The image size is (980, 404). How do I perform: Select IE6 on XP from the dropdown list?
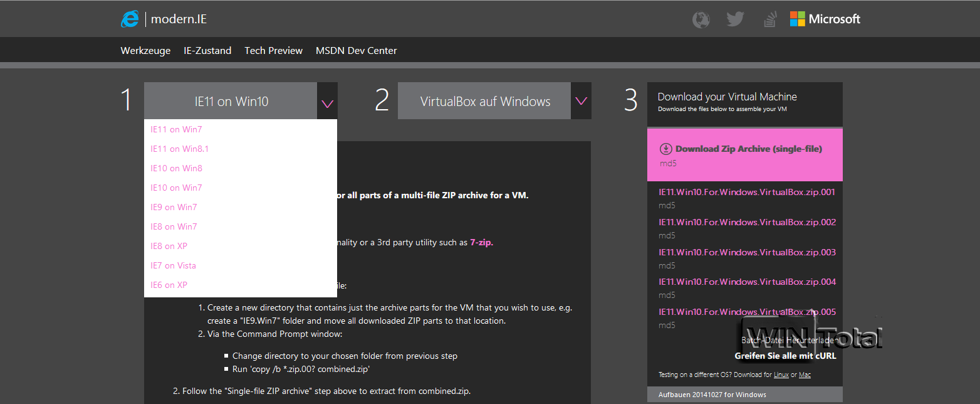click(169, 284)
